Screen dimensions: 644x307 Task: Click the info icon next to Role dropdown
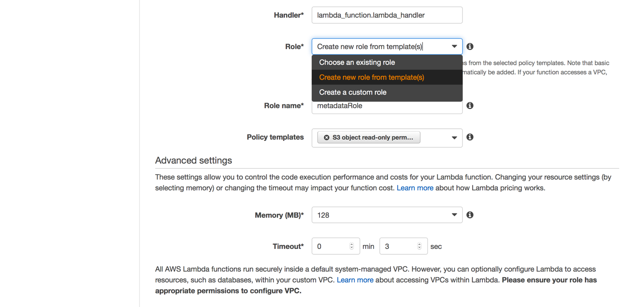pos(470,46)
